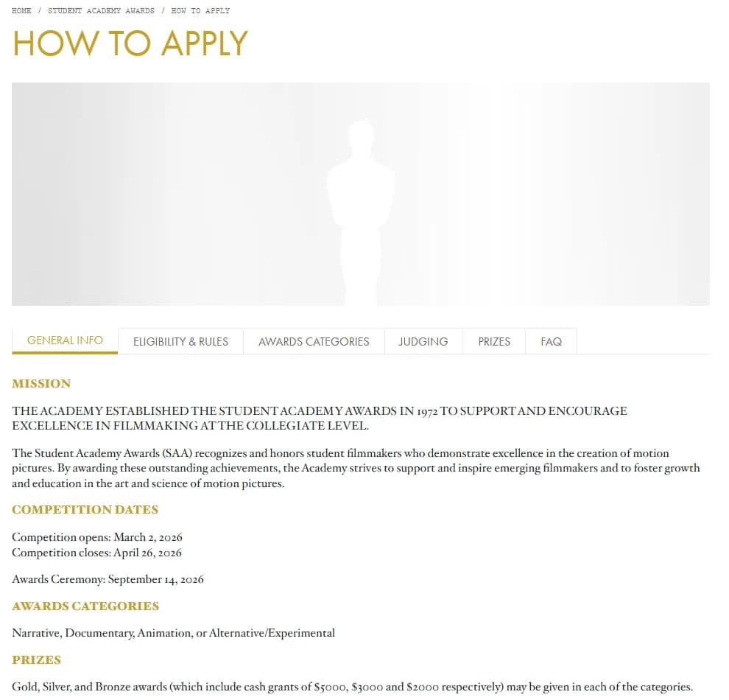Switch to the Eligibility & Rules tab
The width and height of the screenshot is (729, 700).
click(x=180, y=342)
